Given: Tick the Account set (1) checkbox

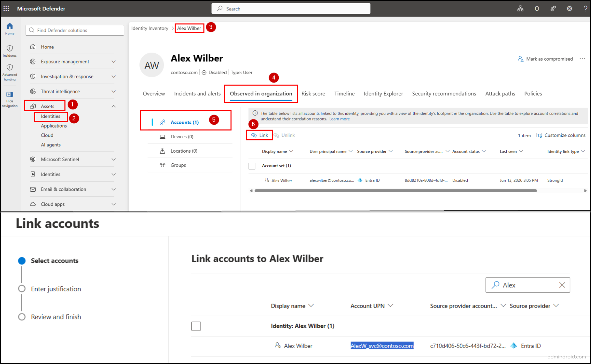Looking at the screenshot, I should pos(252,166).
